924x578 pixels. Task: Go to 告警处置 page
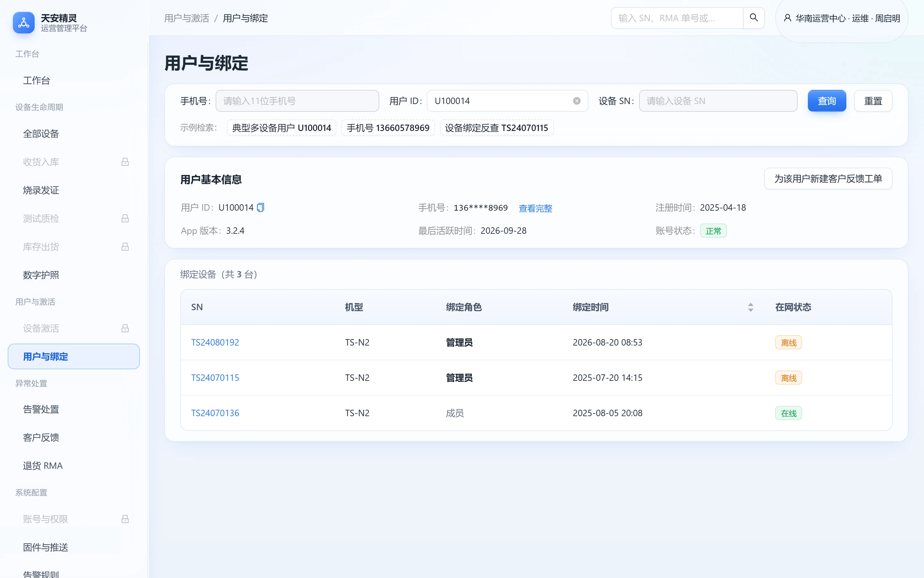(x=74, y=409)
